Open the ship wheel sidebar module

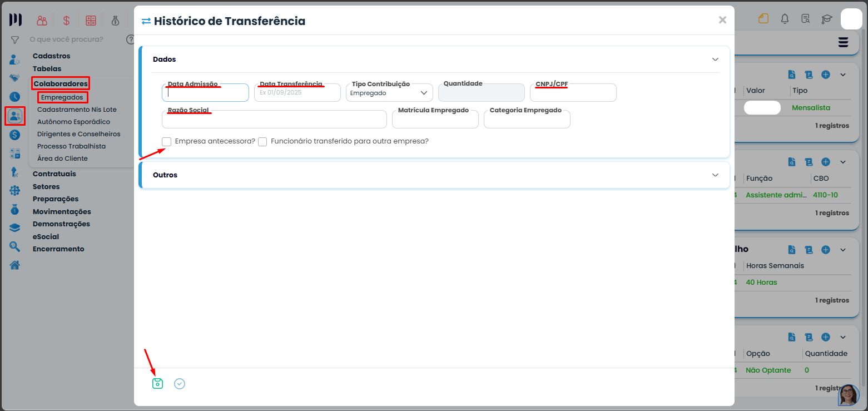coord(14,191)
